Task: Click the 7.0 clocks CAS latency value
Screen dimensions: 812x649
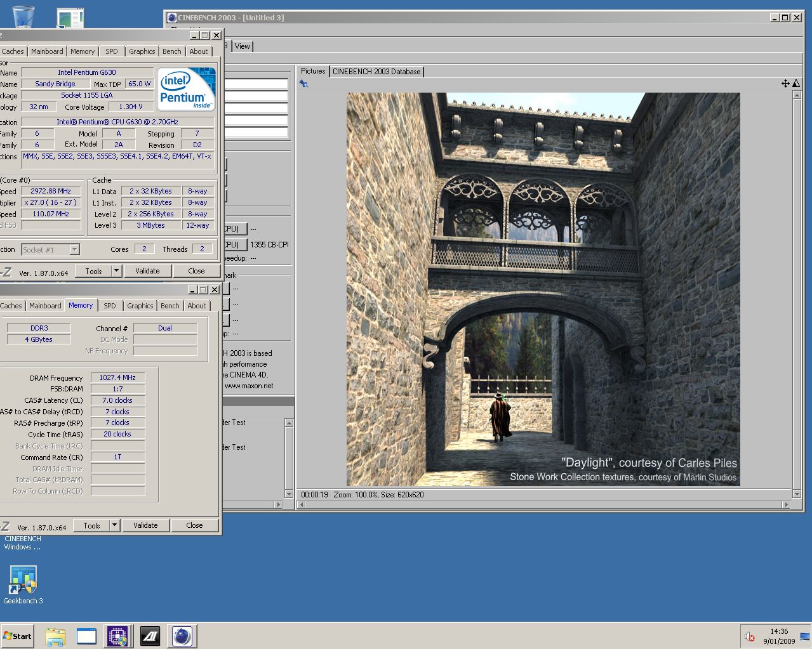Action: (117, 400)
